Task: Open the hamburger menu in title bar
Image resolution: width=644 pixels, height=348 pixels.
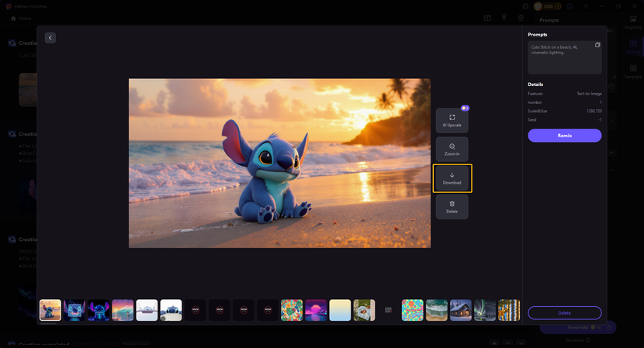Action: tap(586, 6)
